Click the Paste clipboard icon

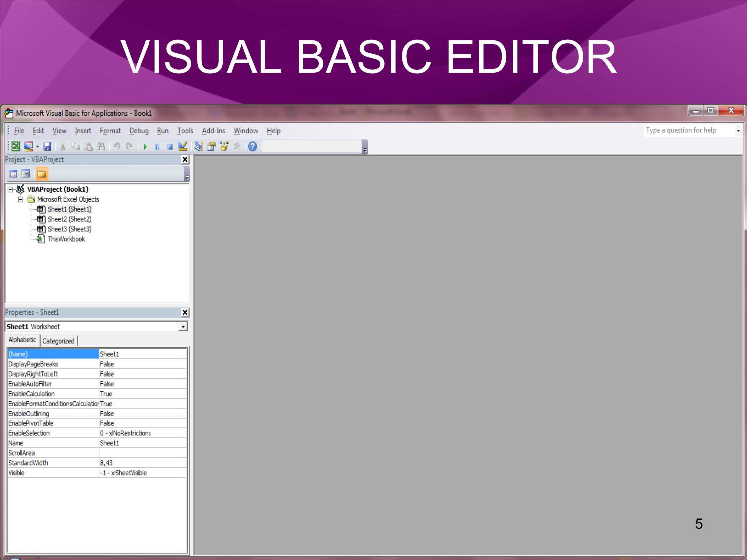pyautogui.click(x=88, y=146)
